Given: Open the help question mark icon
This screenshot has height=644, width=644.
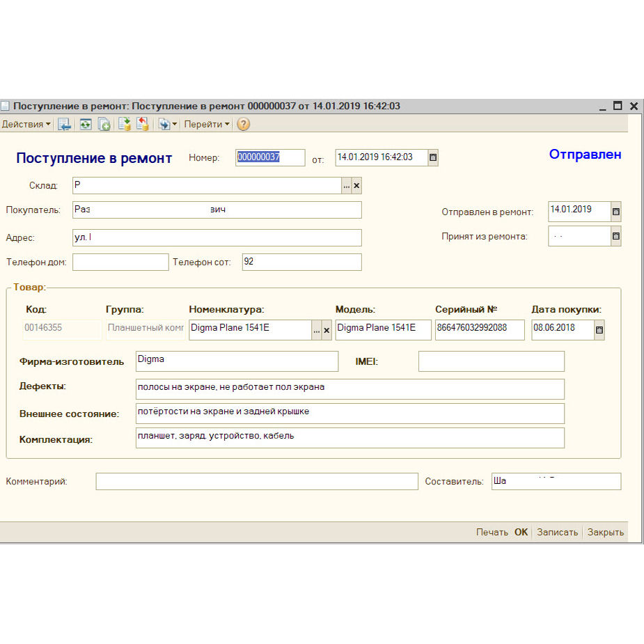Looking at the screenshot, I should [243, 124].
